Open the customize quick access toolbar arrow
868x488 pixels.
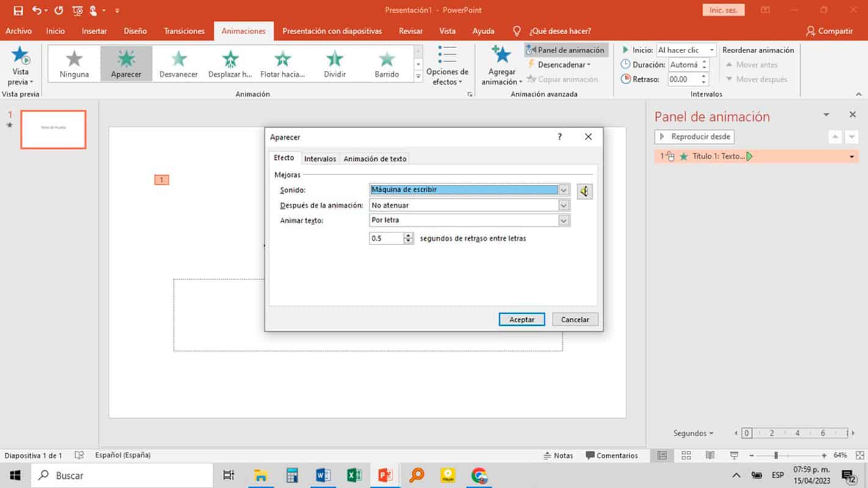(117, 10)
